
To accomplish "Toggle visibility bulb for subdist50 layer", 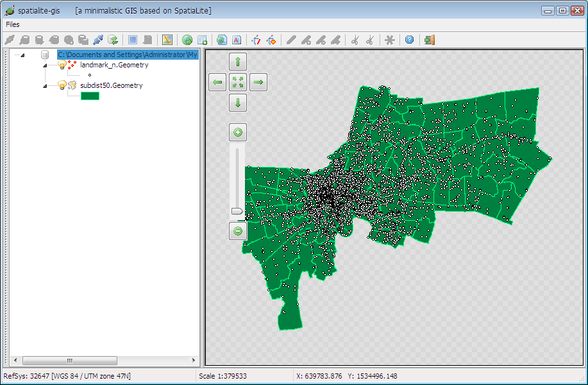I will pyautogui.click(x=62, y=85).
